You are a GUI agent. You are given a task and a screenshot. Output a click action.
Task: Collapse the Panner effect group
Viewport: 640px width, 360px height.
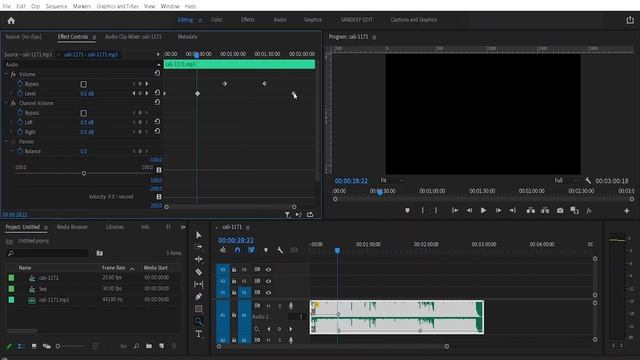coord(6,142)
